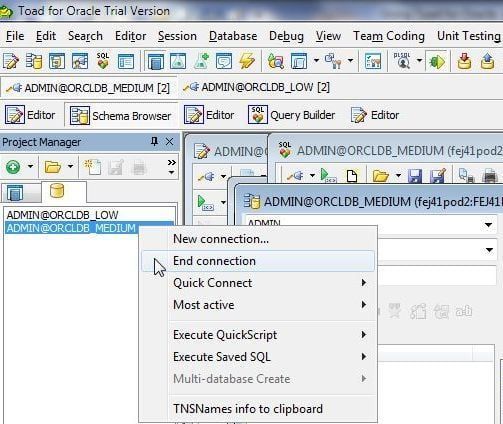
Task: Open the View menu
Action: click(328, 36)
